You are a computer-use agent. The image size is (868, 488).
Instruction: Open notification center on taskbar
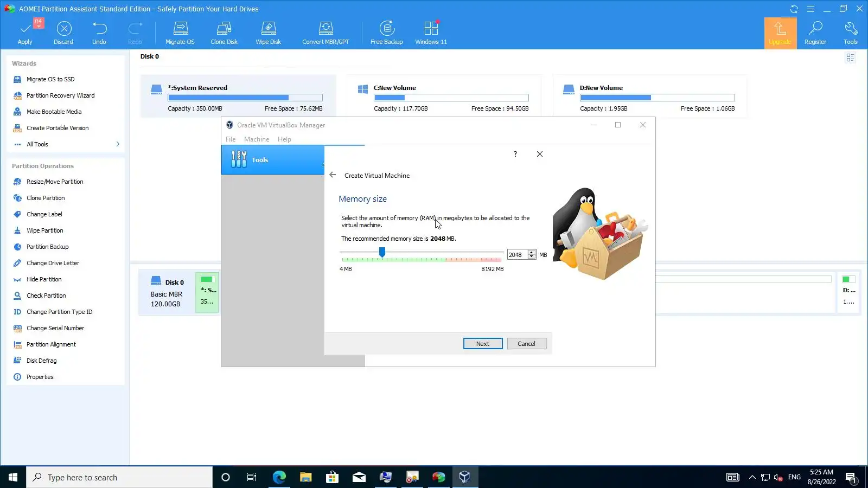(x=851, y=478)
